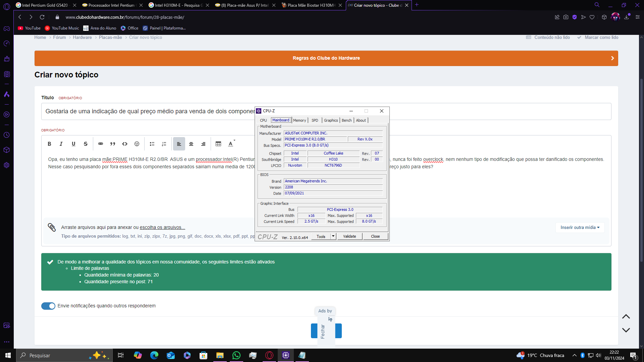Image resolution: width=644 pixels, height=362 pixels.
Task: Close the ad with Fechar
Action: [323, 331]
